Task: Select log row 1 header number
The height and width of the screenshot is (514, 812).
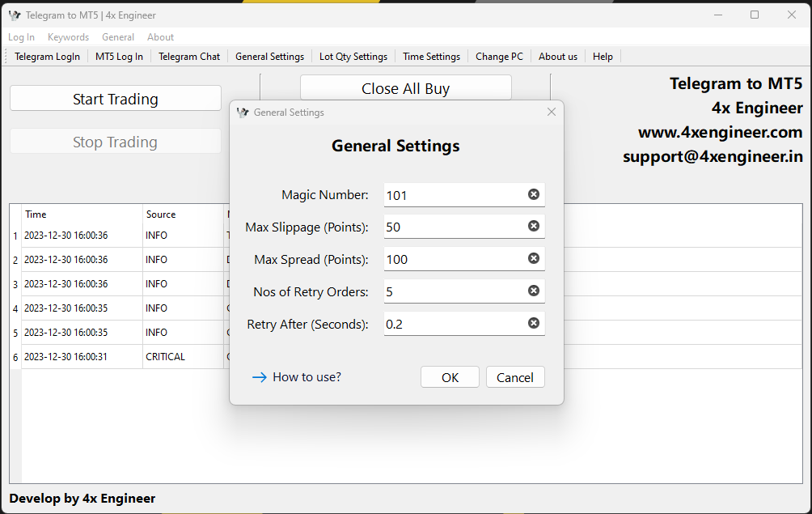Action: click(x=15, y=236)
